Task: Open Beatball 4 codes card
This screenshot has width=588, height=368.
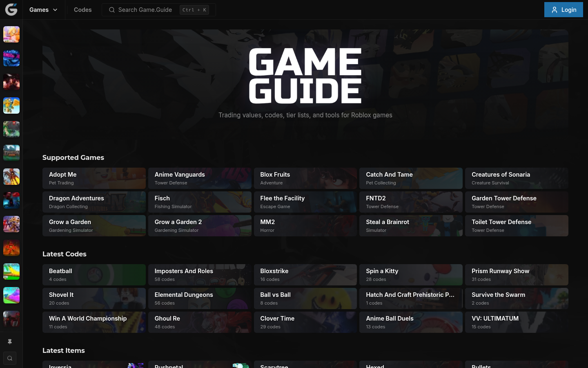Action: tap(94, 275)
